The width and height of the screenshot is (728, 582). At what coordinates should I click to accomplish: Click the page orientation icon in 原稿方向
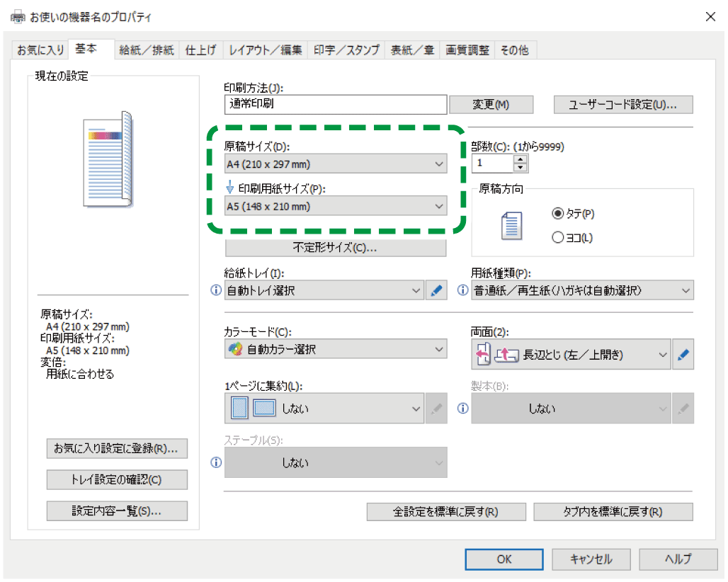[511, 225]
